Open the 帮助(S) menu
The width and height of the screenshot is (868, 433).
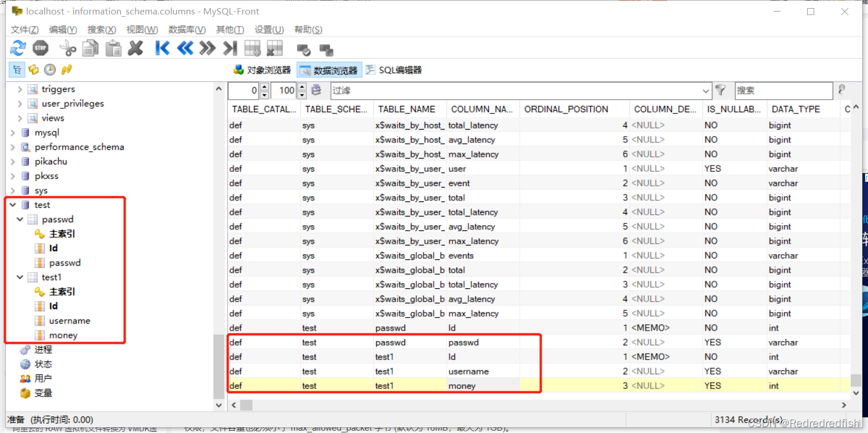(x=308, y=30)
